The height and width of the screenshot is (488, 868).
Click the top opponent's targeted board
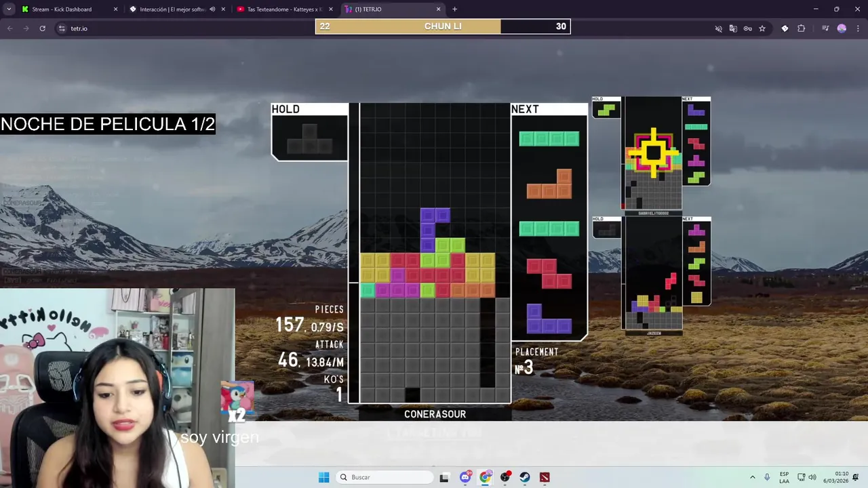pos(653,153)
